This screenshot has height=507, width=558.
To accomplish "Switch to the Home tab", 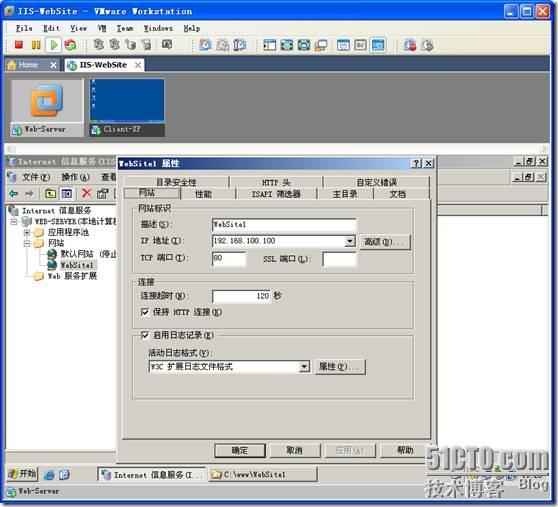I will (28, 65).
